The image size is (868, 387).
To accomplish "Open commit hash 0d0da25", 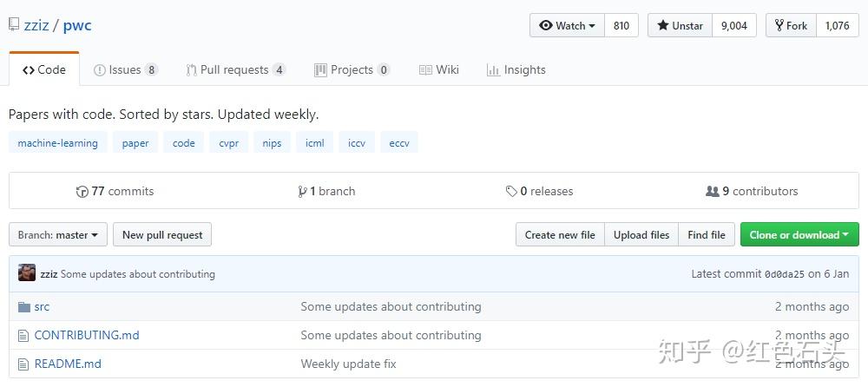I will (785, 274).
